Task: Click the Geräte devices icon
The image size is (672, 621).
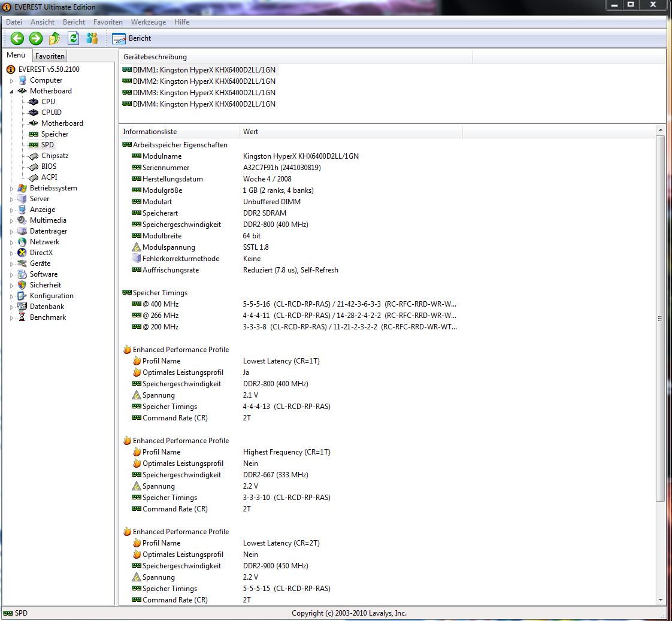Action: [22, 263]
